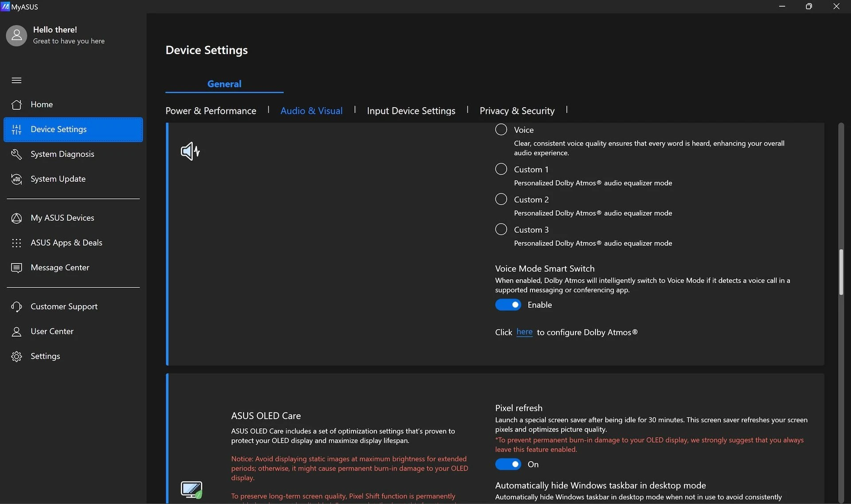The image size is (851, 504).
Task: Click the 'Hello there!' greeting text
Action: point(55,30)
